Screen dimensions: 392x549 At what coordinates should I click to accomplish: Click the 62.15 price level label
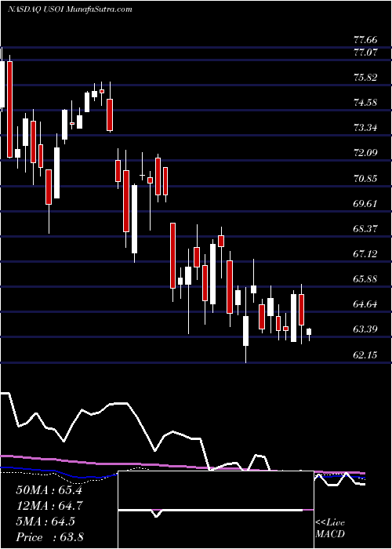click(x=365, y=355)
